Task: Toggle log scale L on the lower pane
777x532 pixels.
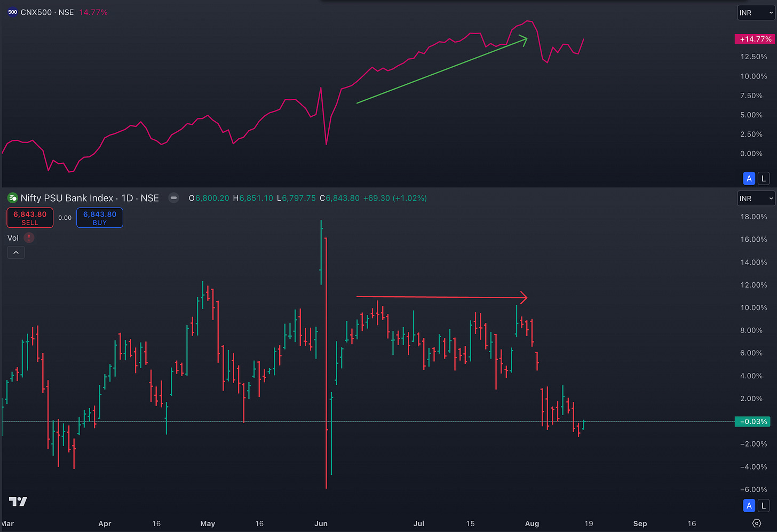Action: [764, 506]
